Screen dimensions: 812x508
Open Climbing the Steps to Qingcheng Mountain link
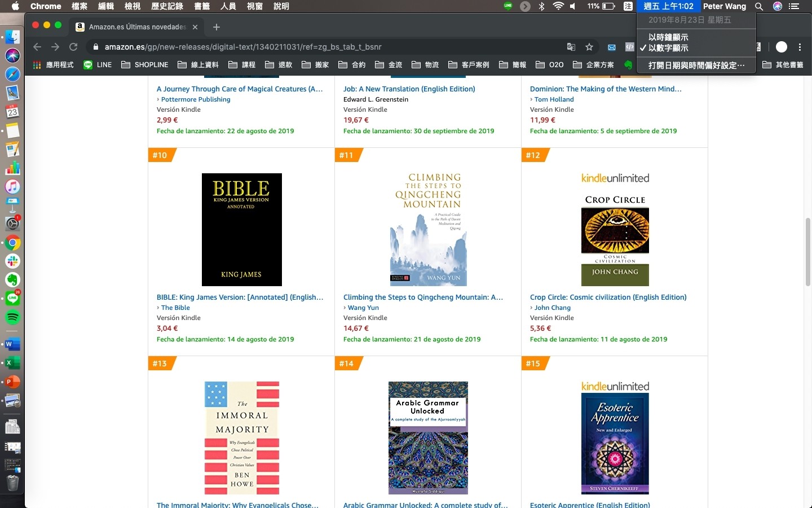(423, 297)
